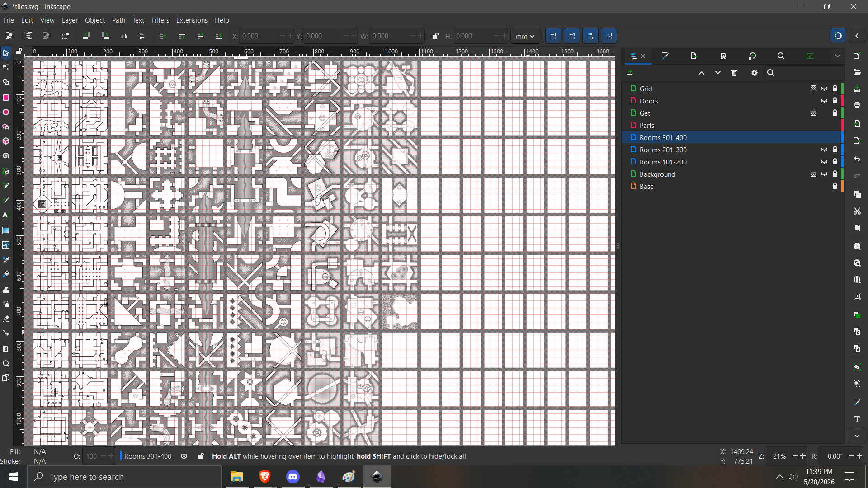Pick the Star and polygon tool
This screenshot has width=868, height=488.
click(x=6, y=127)
